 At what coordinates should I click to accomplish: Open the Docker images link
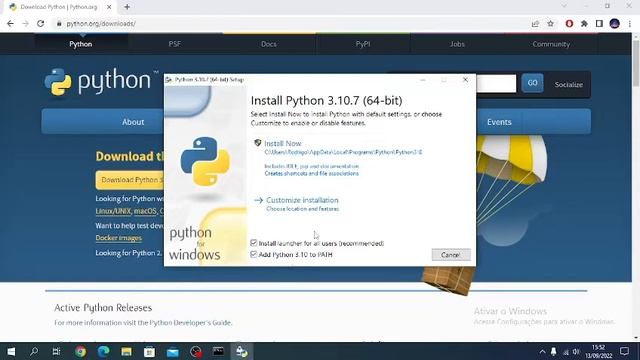[x=119, y=238]
